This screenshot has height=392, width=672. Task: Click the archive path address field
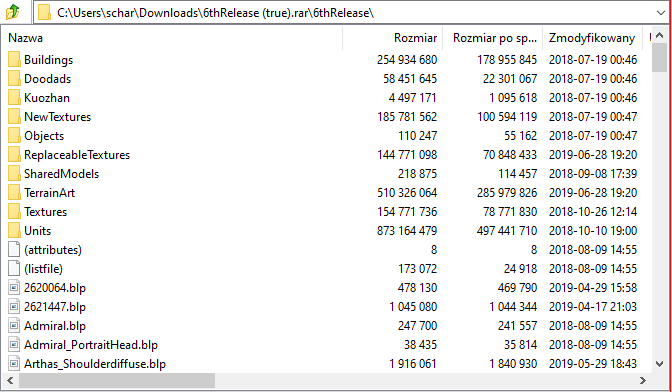pos(351,13)
